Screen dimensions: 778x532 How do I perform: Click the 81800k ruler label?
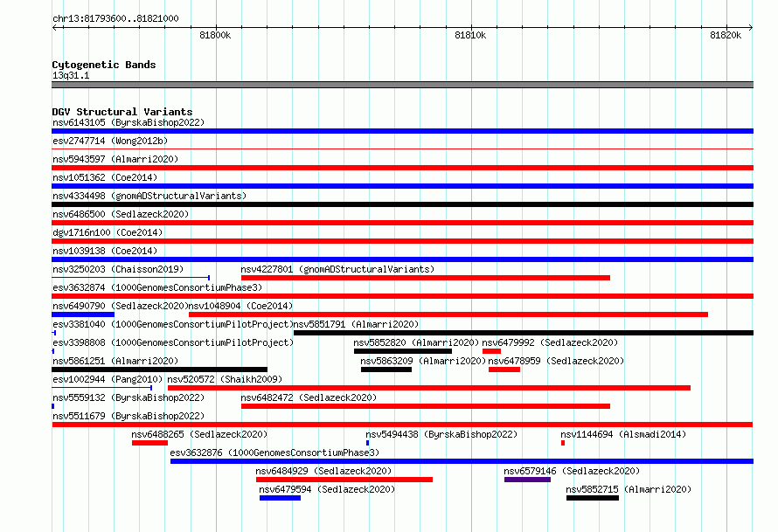[215, 35]
